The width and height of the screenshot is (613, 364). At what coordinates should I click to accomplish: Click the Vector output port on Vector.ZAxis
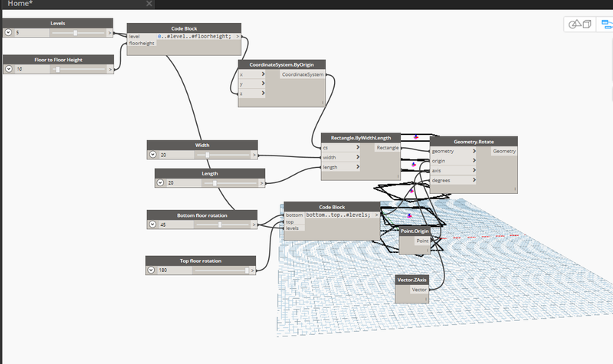click(418, 290)
